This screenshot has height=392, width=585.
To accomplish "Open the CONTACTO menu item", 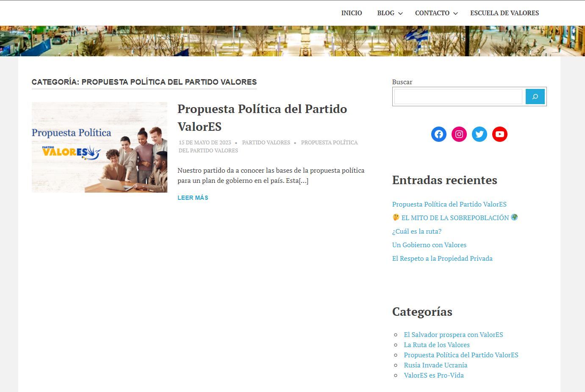I will tap(432, 13).
